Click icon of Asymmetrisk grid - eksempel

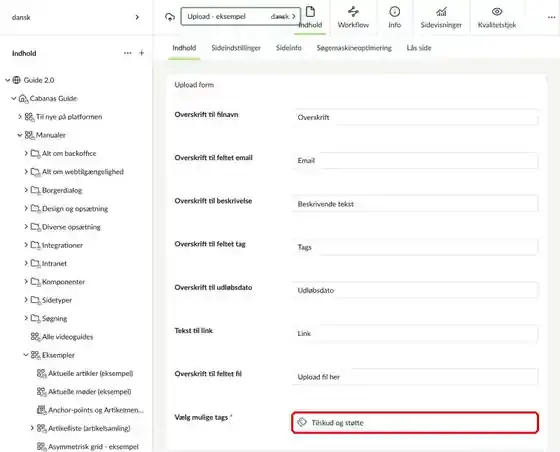(41, 447)
